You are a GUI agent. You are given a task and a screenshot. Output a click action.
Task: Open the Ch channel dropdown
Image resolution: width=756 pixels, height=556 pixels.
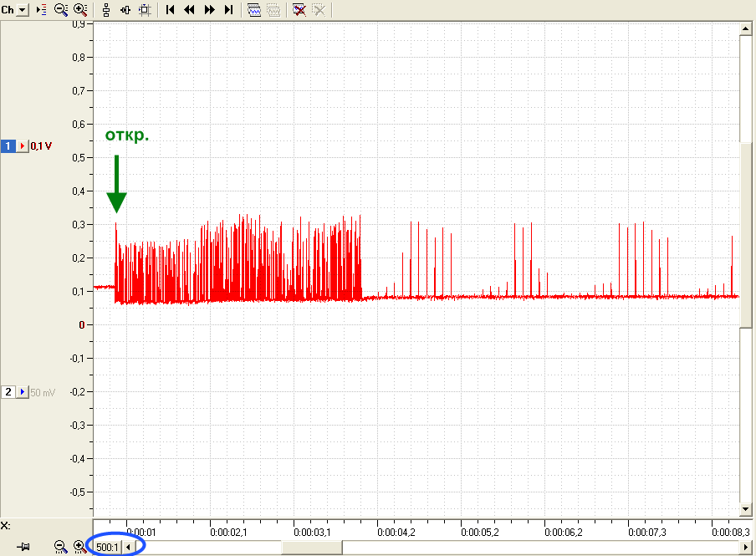(23, 10)
